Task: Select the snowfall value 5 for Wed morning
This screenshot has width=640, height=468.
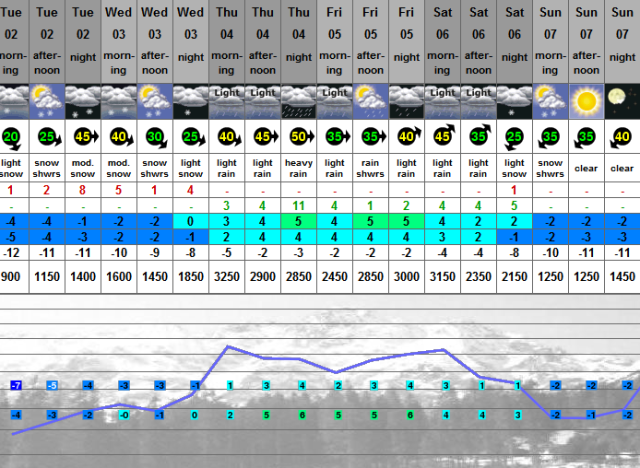Action: tap(119, 190)
